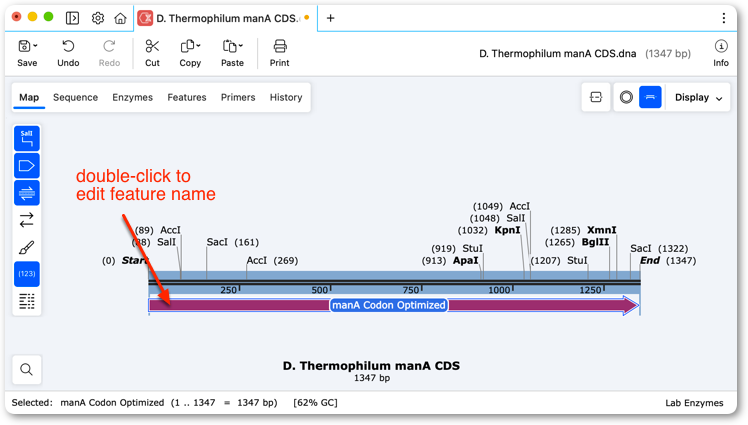Screen dimensions: 748x425
Task: Open the Enzymes tab
Action: pyautogui.click(x=133, y=97)
